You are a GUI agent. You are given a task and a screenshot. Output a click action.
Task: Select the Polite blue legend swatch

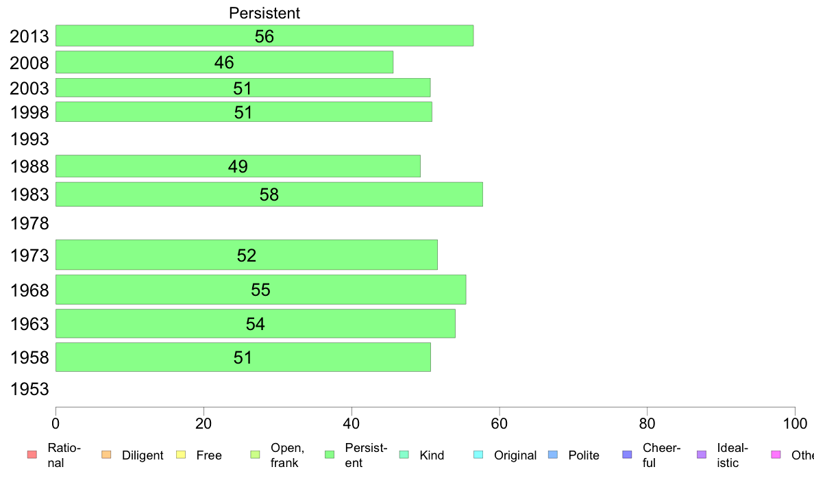tap(553, 455)
